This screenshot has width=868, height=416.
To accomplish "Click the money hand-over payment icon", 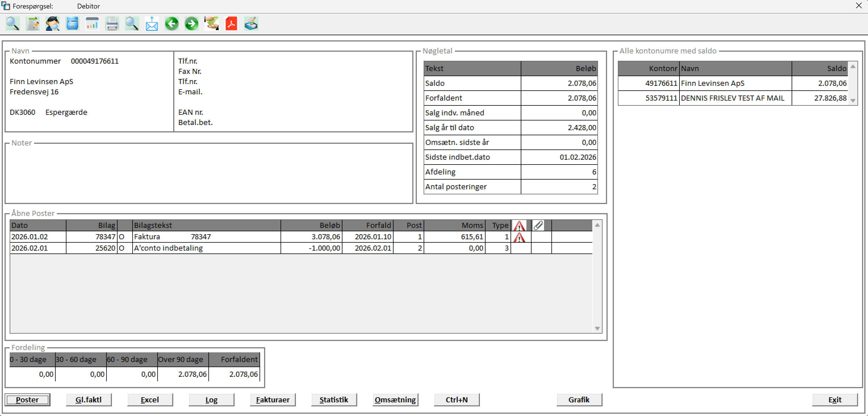I will click(x=211, y=24).
